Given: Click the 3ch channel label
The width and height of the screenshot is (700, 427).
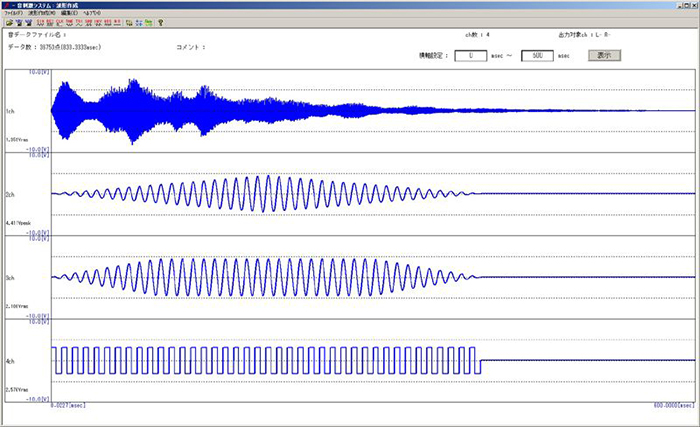Looking at the screenshot, I should click(10, 278).
